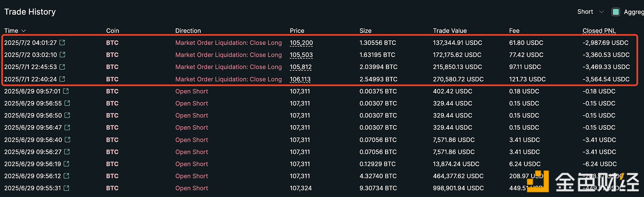Toggle the Aggregate checkbox
This screenshot has height=197, width=644.
tap(616, 12)
